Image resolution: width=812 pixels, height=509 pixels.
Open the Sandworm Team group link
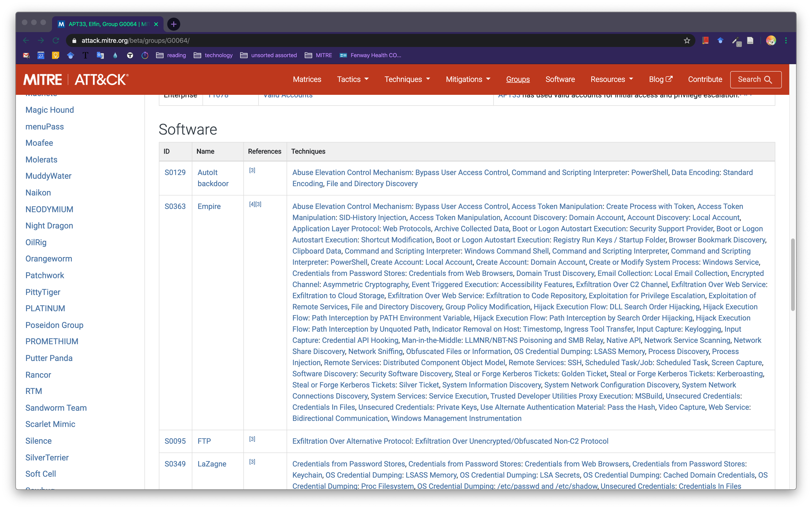pyautogui.click(x=56, y=408)
